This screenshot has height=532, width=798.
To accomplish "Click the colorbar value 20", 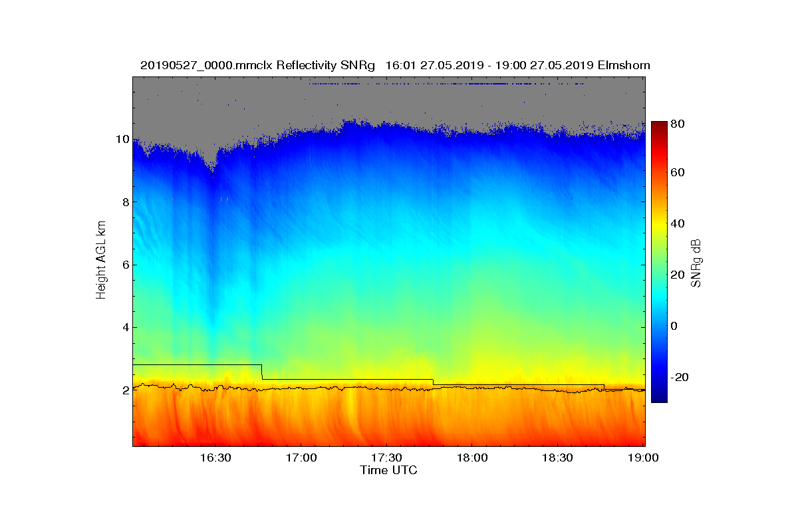I will (679, 275).
